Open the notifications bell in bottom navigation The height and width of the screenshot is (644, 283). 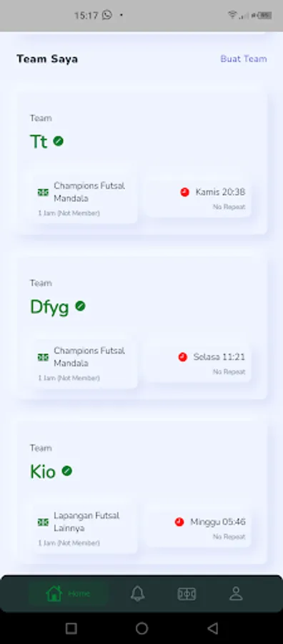[137, 594]
